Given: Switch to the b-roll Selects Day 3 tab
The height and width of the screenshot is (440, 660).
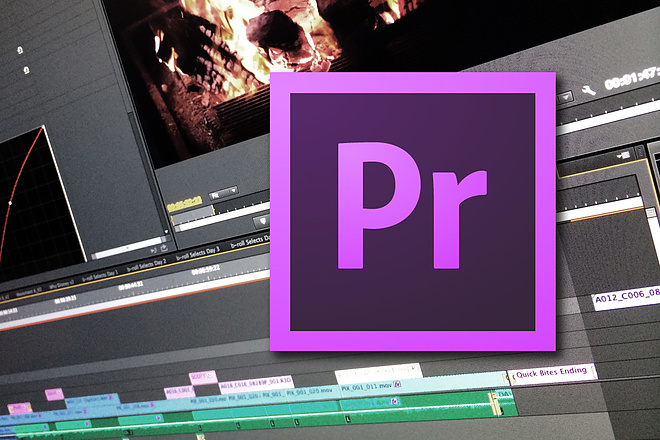Looking at the screenshot, I should 198,253.
